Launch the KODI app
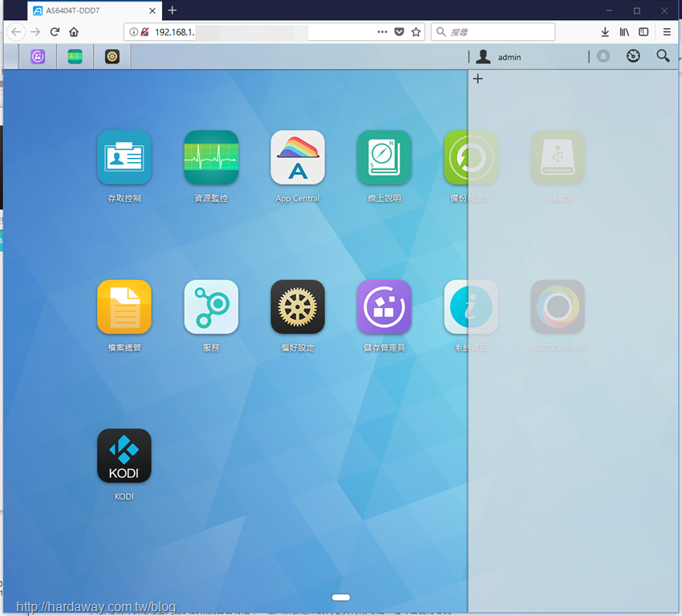This screenshot has height=616, width=682. (x=124, y=456)
